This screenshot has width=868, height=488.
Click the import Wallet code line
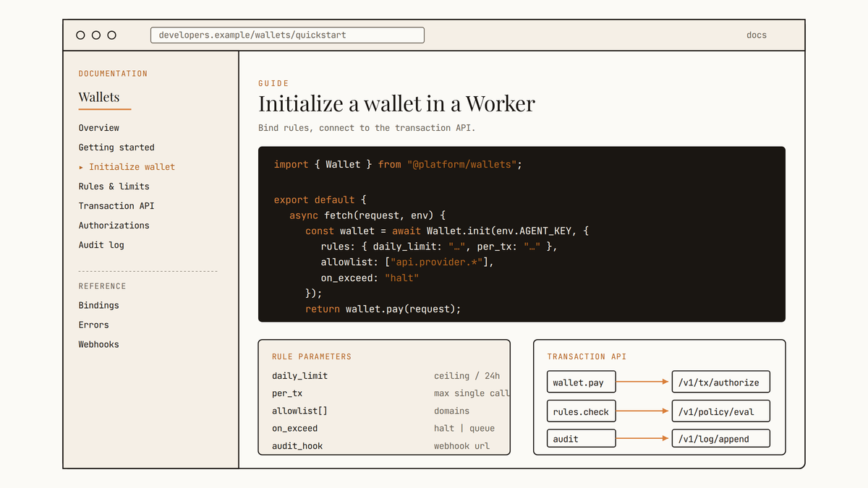pos(398,165)
